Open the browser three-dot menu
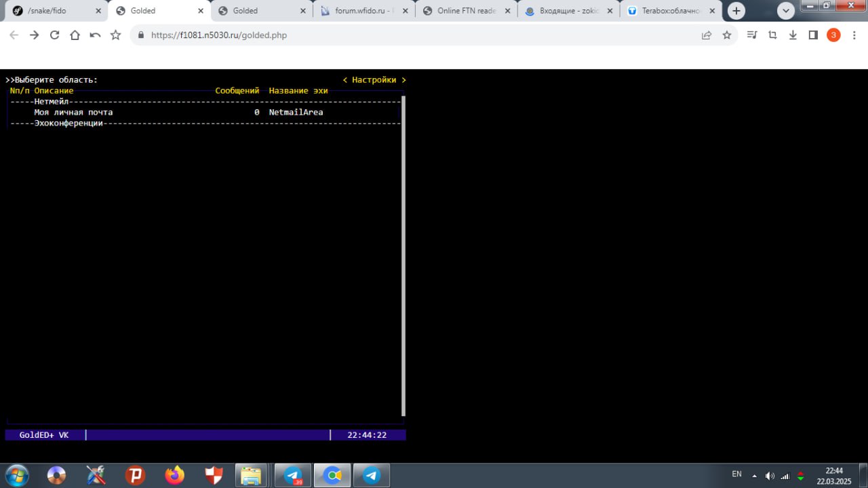Viewport: 868px width, 488px height. 854,35
